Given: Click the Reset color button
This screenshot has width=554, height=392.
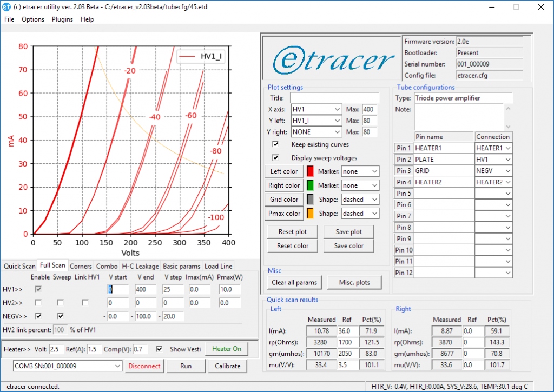Looking at the screenshot, I should [x=293, y=246].
